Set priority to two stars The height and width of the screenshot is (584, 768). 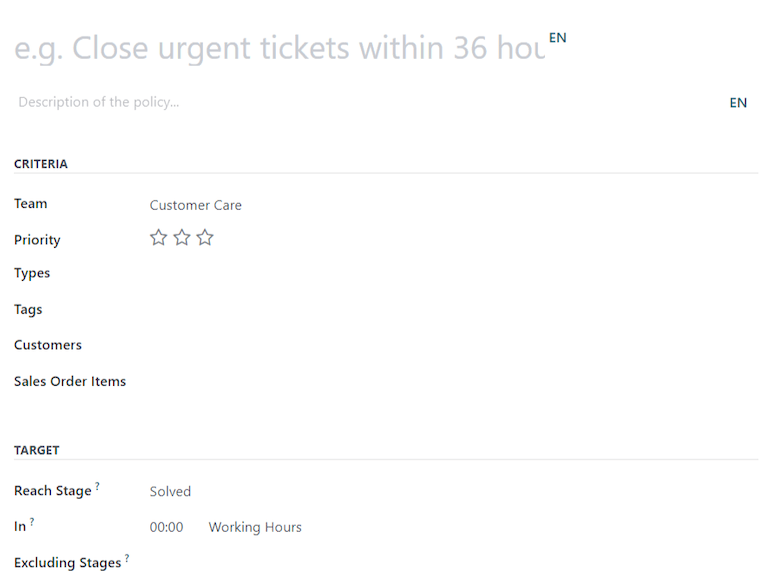click(x=181, y=238)
